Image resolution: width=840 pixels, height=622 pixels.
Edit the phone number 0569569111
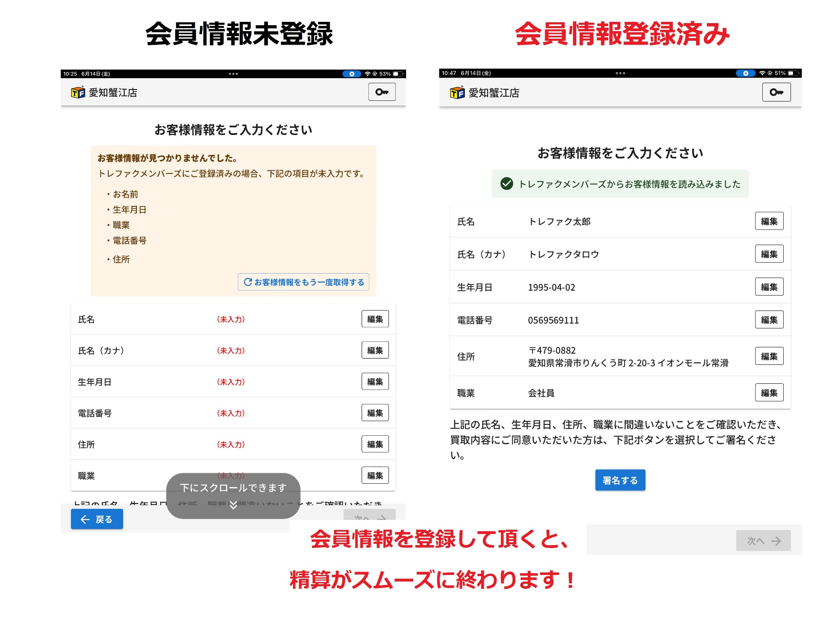(769, 320)
